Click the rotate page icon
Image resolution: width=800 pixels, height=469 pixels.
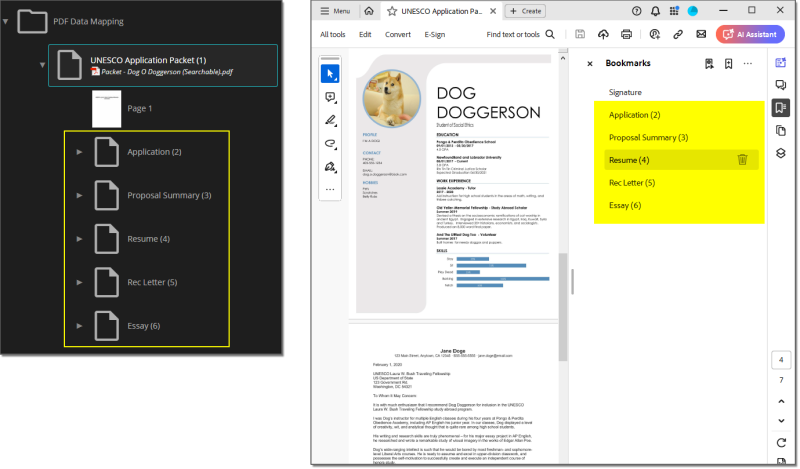[x=781, y=442]
